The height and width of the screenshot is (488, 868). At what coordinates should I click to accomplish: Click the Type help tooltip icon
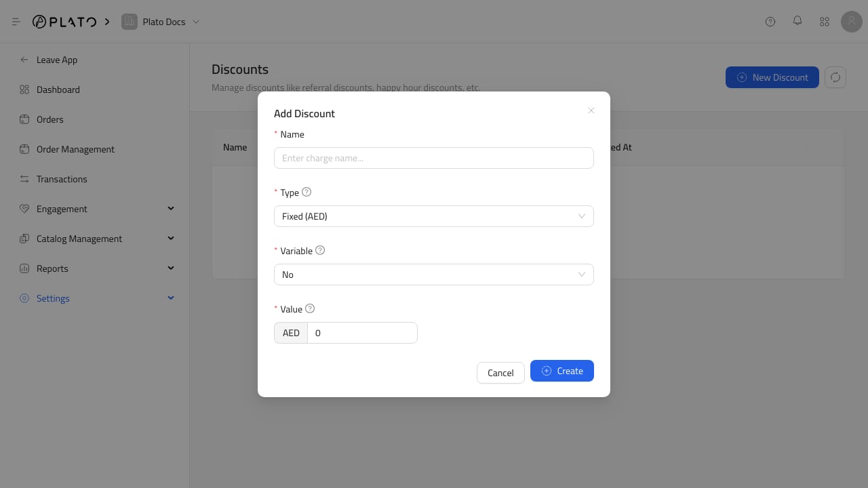(x=307, y=192)
